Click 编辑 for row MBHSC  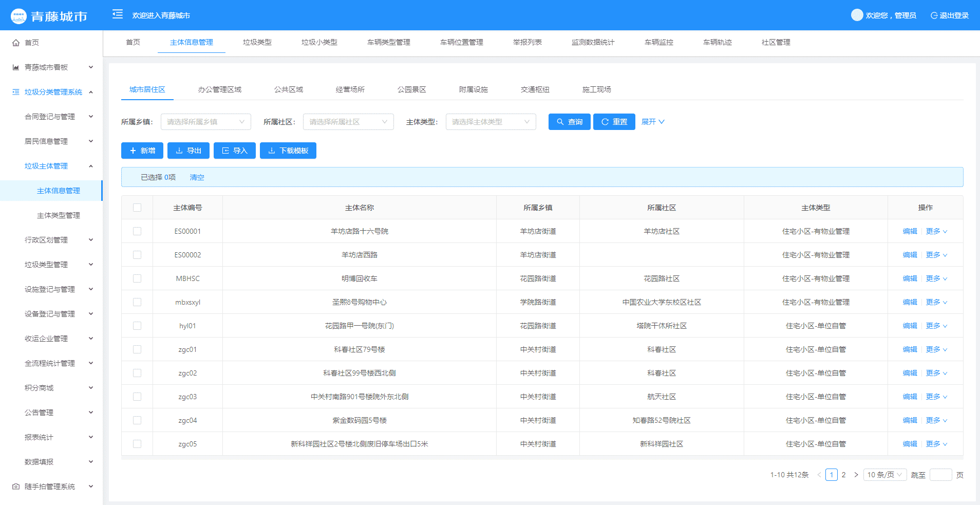tap(910, 278)
